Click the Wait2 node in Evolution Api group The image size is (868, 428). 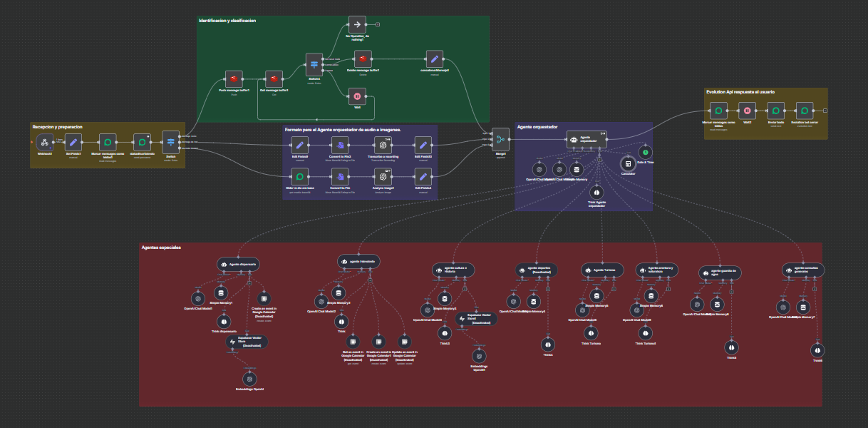[x=747, y=111]
